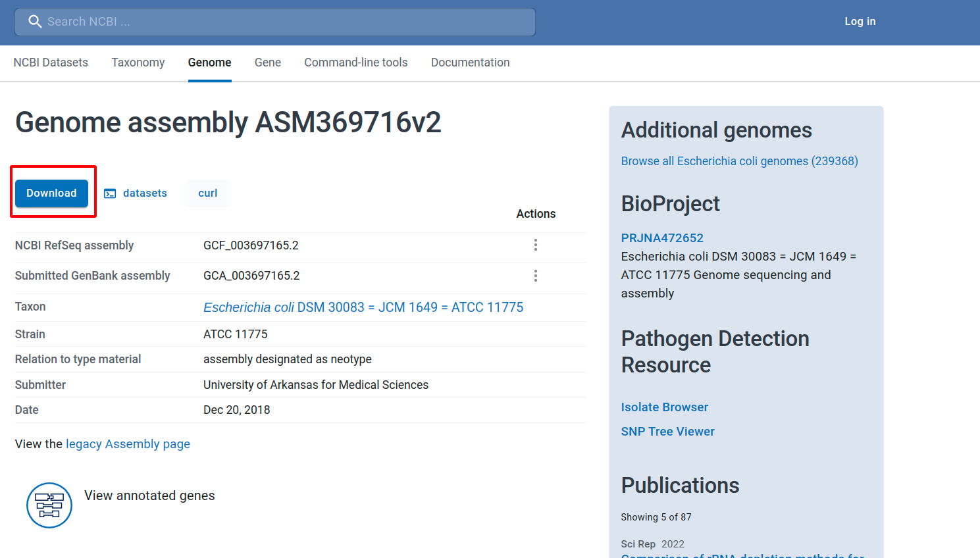Click View annotated genes text

149,495
